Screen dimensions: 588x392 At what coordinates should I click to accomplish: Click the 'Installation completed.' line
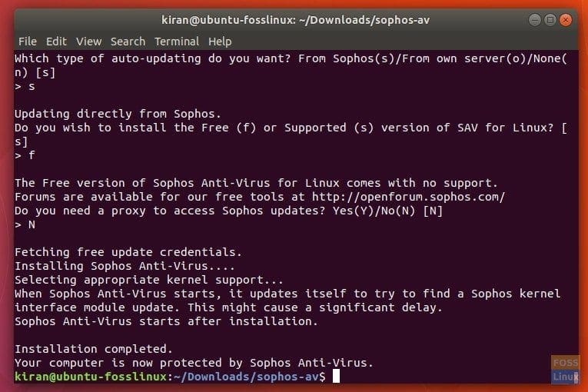(94, 349)
